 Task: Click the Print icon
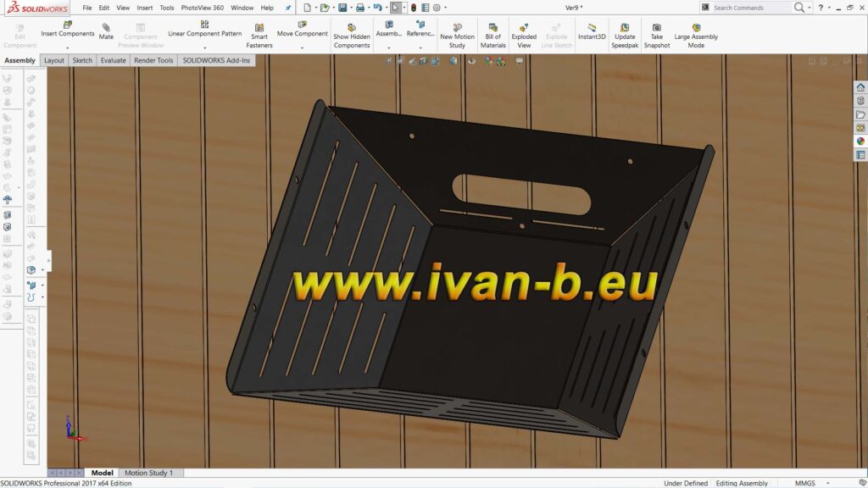coord(359,8)
